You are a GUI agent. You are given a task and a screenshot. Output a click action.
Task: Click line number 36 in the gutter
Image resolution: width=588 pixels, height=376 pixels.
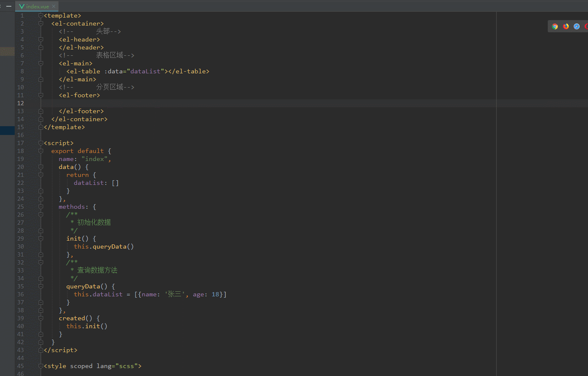click(x=21, y=294)
